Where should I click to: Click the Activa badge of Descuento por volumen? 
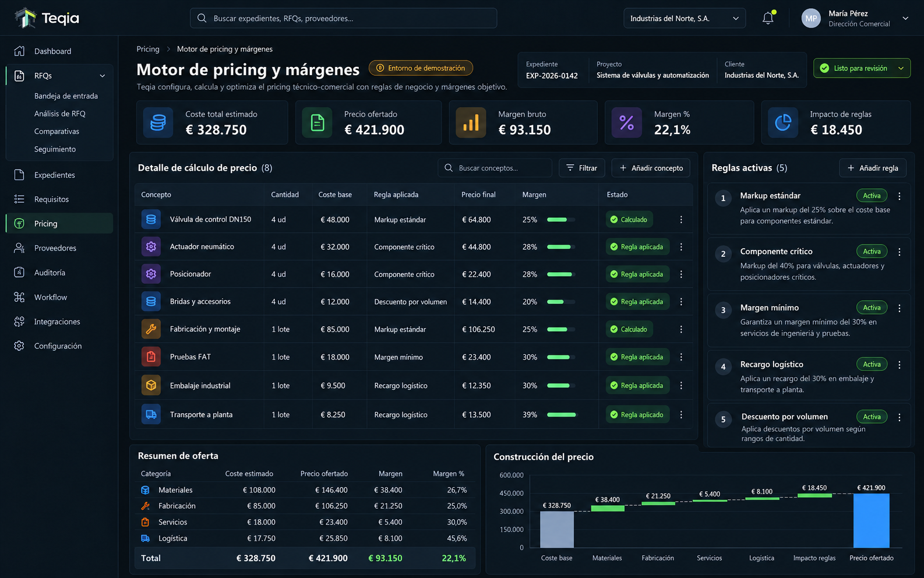pyautogui.click(x=872, y=417)
